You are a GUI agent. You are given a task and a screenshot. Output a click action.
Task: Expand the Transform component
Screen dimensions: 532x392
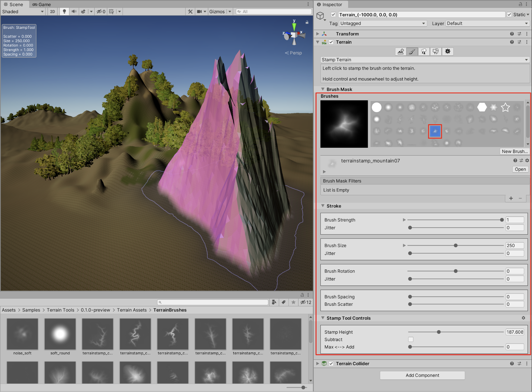click(318, 34)
